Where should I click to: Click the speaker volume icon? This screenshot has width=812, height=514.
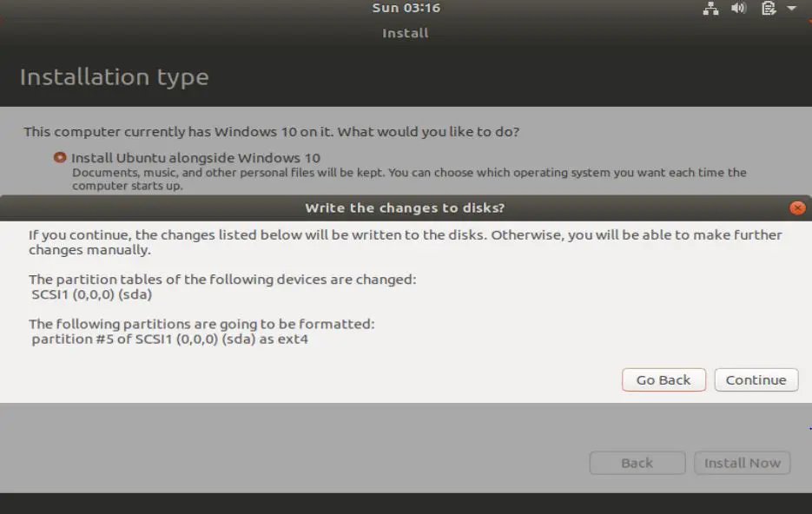coord(737,9)
